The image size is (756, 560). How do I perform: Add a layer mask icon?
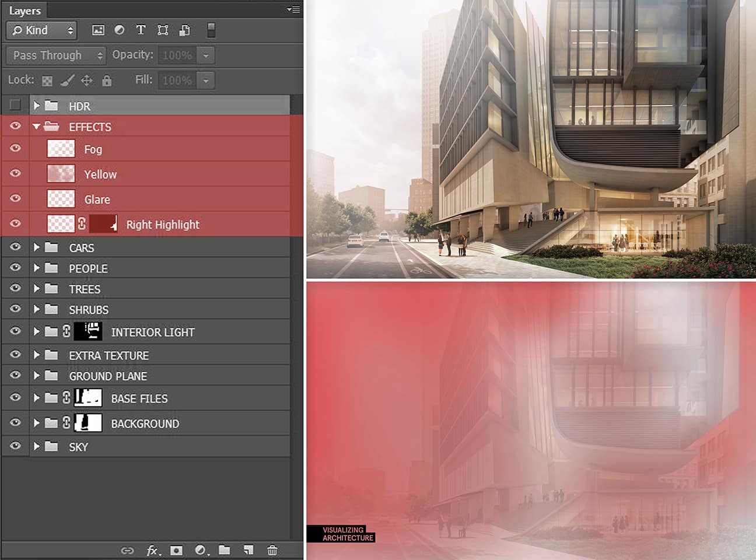176,550
